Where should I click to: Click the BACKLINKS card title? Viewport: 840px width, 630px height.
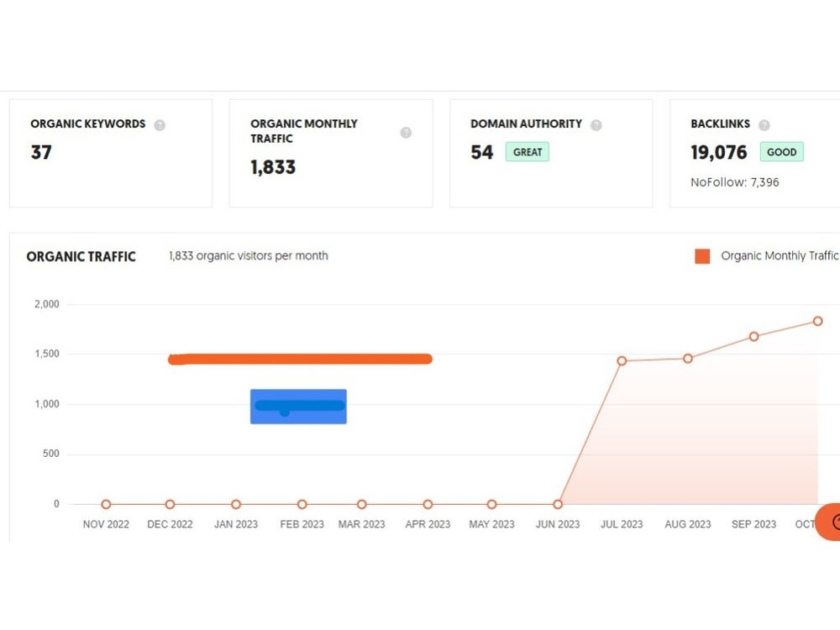coord(720,123)
